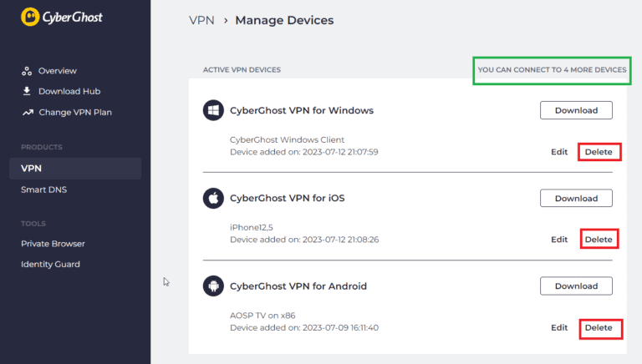Screen dimensions: 642x364
Task: Download CyberGhost VPN for Android
Action: (576, 286)
